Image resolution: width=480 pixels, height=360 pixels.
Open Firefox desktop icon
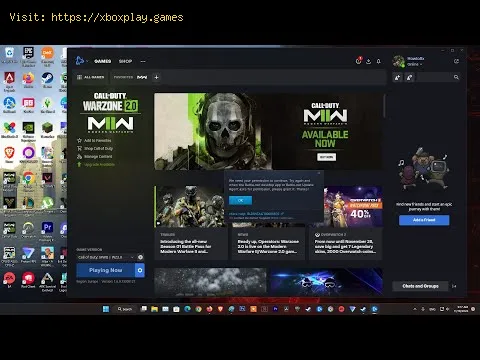click(x=28, y=80)
